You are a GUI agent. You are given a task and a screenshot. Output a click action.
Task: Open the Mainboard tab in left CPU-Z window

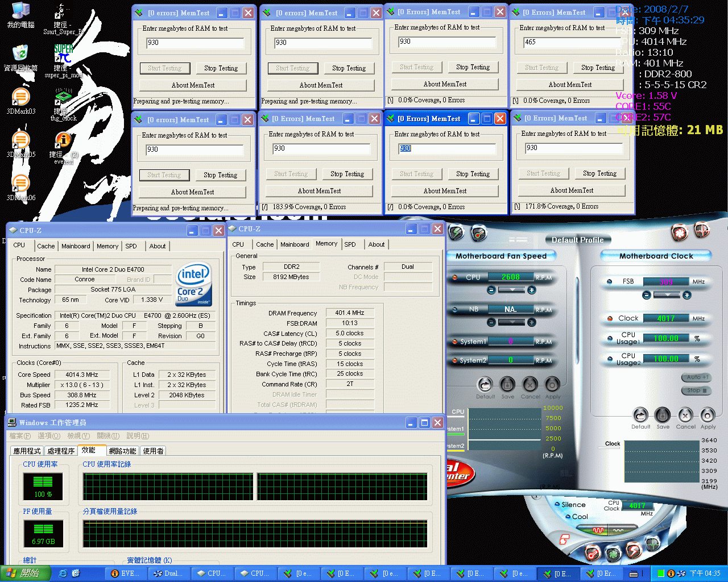coord(76,246)
